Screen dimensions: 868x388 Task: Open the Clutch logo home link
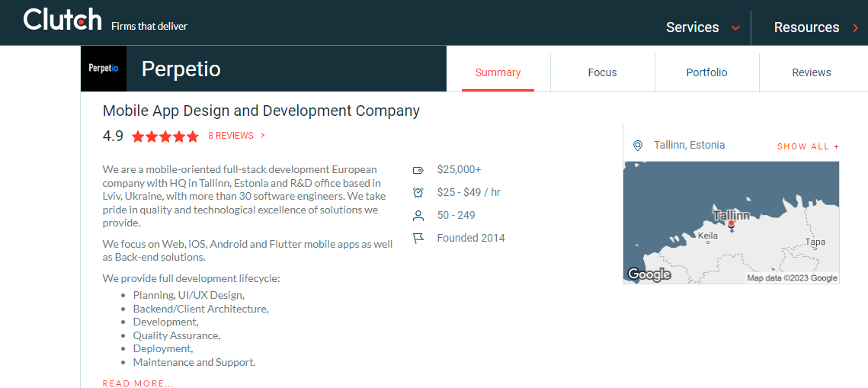[62, 20]
